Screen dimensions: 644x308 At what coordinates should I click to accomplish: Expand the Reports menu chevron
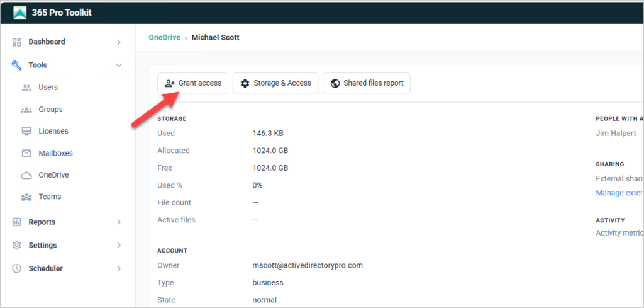point(119,222)
